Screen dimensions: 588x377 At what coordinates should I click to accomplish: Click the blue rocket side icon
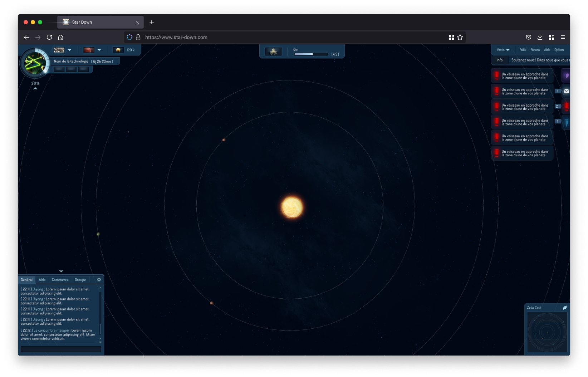coord(567,122)
